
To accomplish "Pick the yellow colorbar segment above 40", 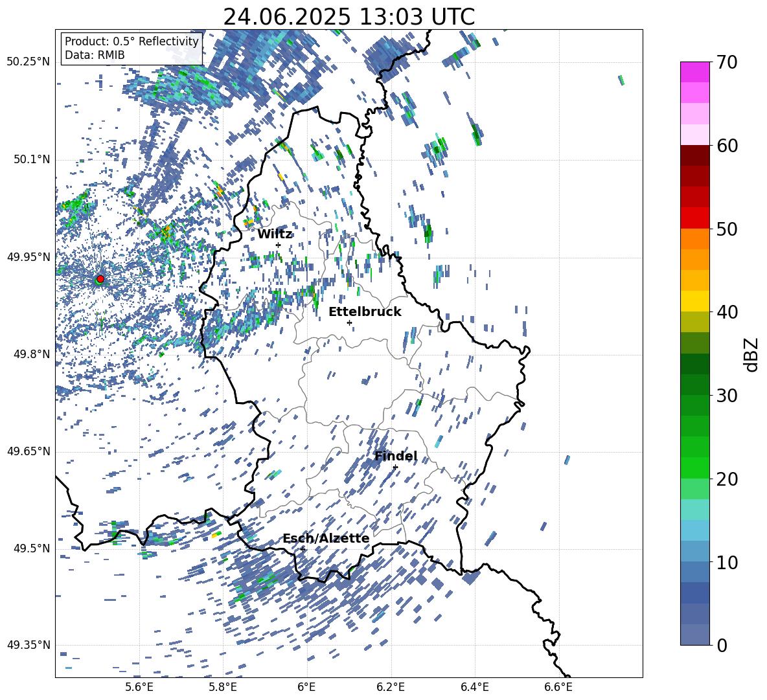I will tap(694, 301).
